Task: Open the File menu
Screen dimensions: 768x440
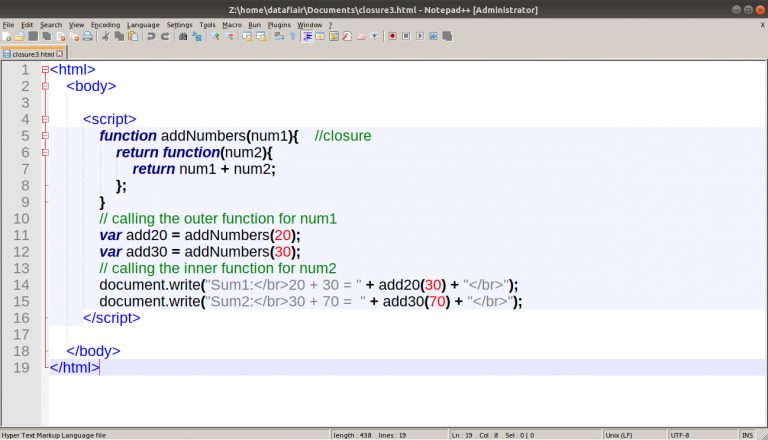Action: tap(8, 24)
